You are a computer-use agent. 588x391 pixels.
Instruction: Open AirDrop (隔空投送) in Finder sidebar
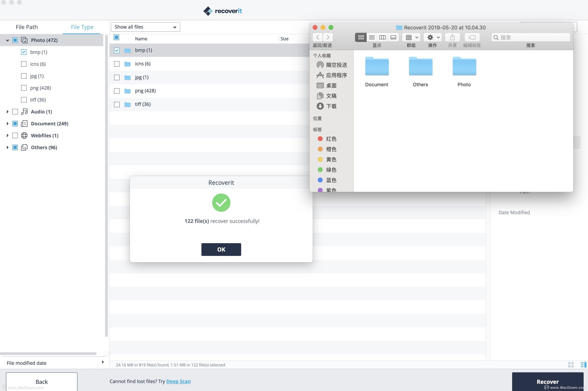(x=332, y=65)
